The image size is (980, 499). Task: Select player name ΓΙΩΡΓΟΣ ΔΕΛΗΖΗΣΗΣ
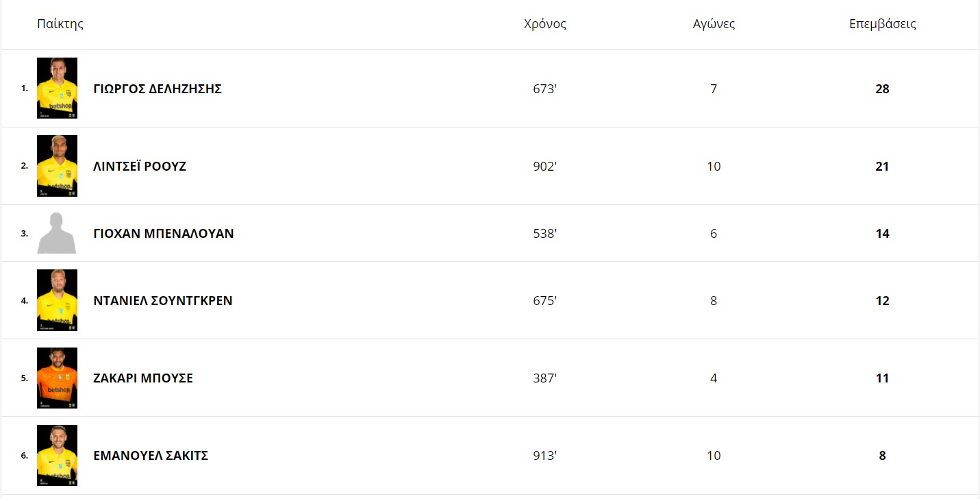[x=158, y=89]
